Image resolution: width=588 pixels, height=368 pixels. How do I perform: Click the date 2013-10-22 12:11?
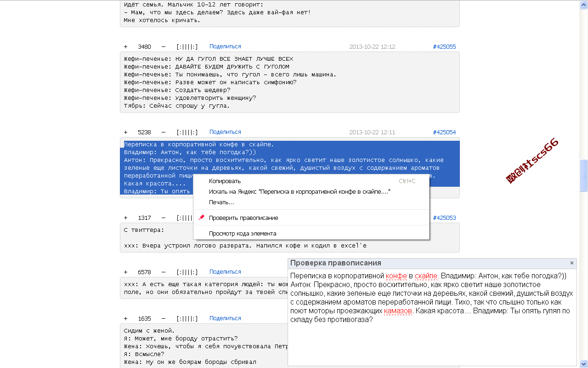point(372,132)
